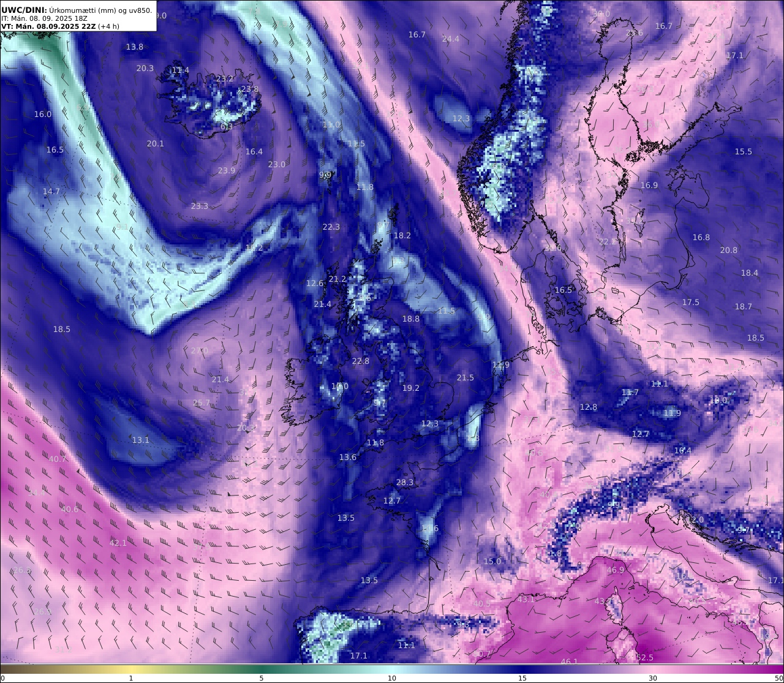Click the 28.3 value over Brittany
Image resolution: width=784 pixels, height=683 pixels.
(x=405, y=483)
